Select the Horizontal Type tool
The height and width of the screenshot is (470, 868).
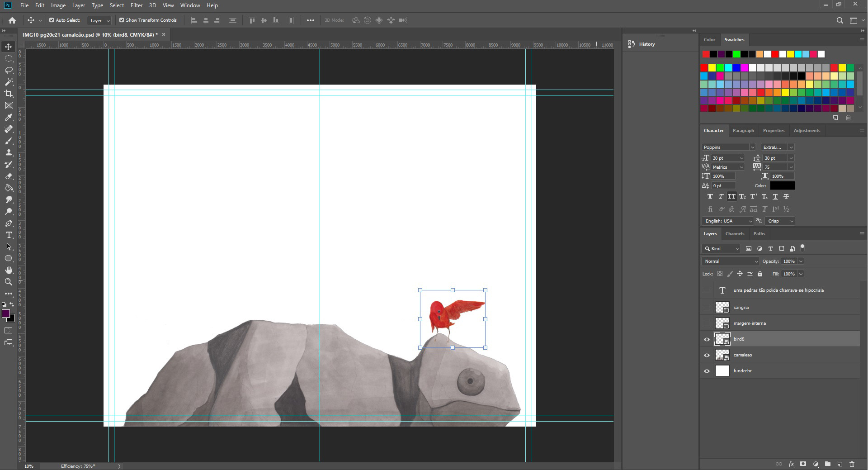coord(9,235)
